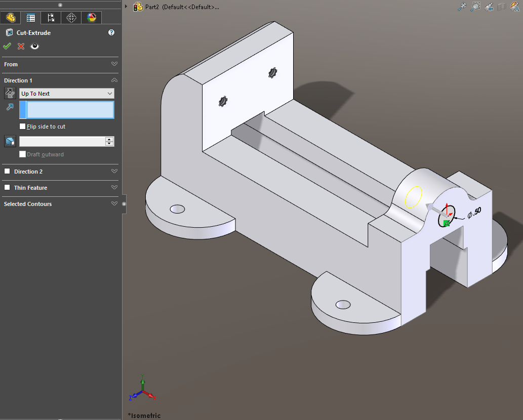Open Help via the question mark

pyautogui.click(x=111, y=32)
